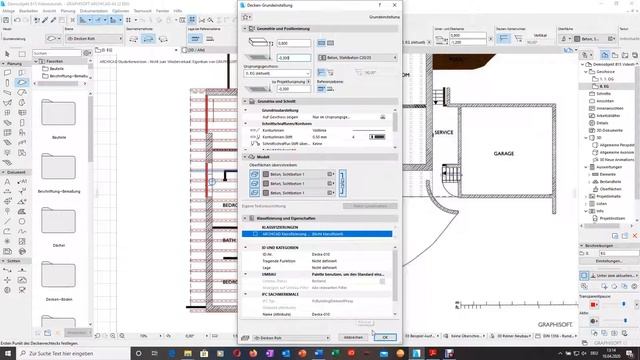Open the View Map tab in Navigator

click(x=615, y=55)
